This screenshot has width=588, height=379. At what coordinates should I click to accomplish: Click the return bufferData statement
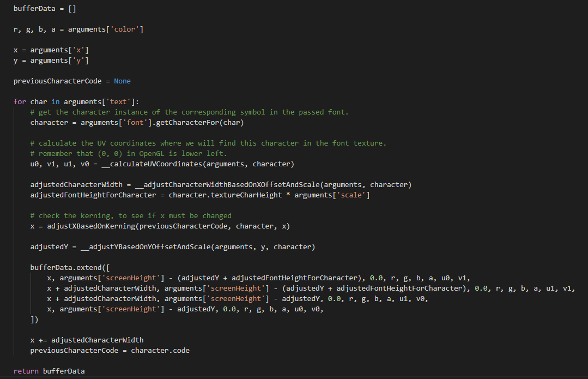(x=49, y=371)
